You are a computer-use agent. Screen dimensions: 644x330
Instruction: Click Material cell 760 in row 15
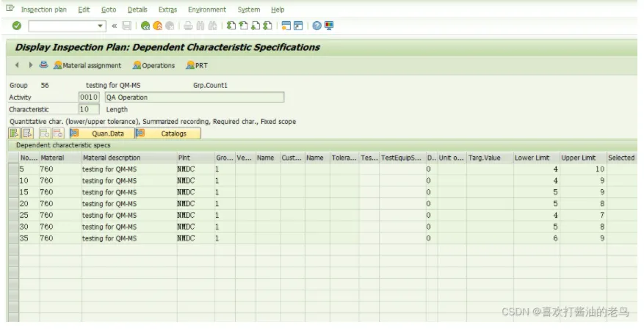click(x=60, y=192)
